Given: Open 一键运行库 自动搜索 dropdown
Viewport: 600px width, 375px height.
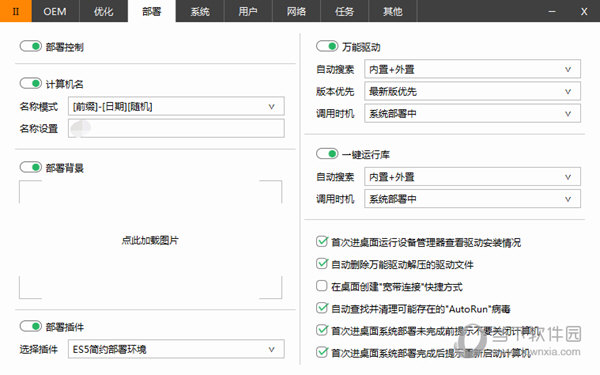Looking at the screenshot, I should 472,177.
